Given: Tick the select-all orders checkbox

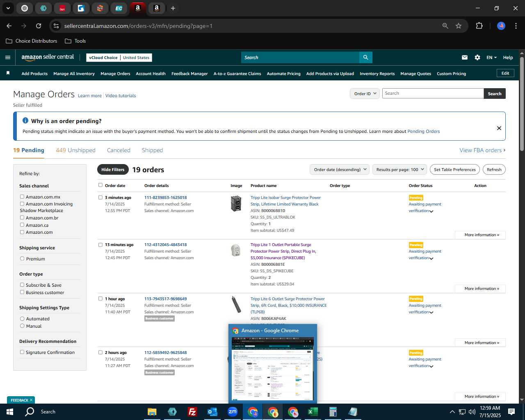Looking at the screenshot, I should click(x=100, y=185).
